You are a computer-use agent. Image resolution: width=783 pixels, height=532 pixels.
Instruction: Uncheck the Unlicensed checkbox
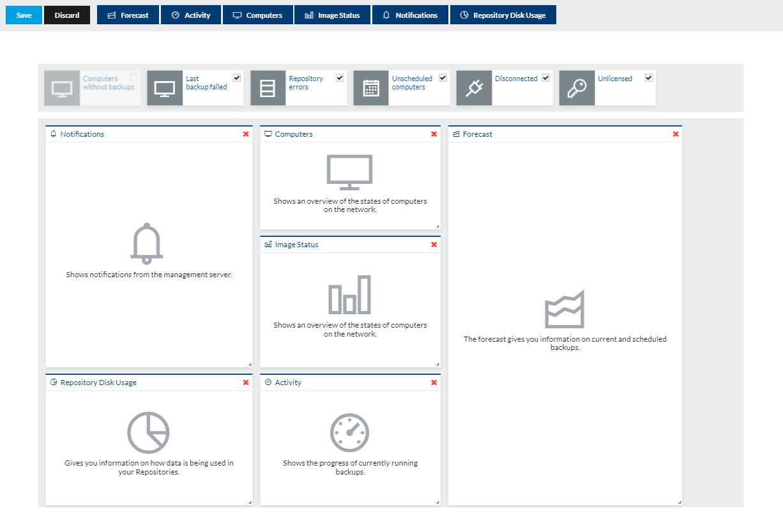[x=649, y=78]
